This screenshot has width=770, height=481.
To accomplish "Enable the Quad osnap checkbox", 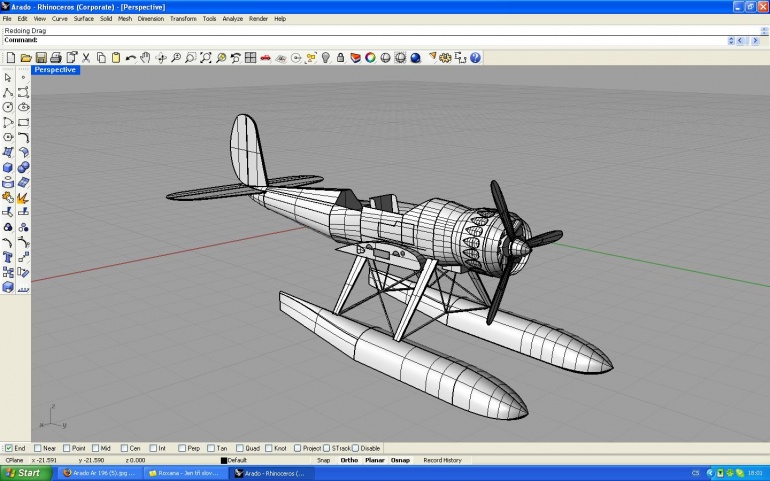I will [240, 448].
